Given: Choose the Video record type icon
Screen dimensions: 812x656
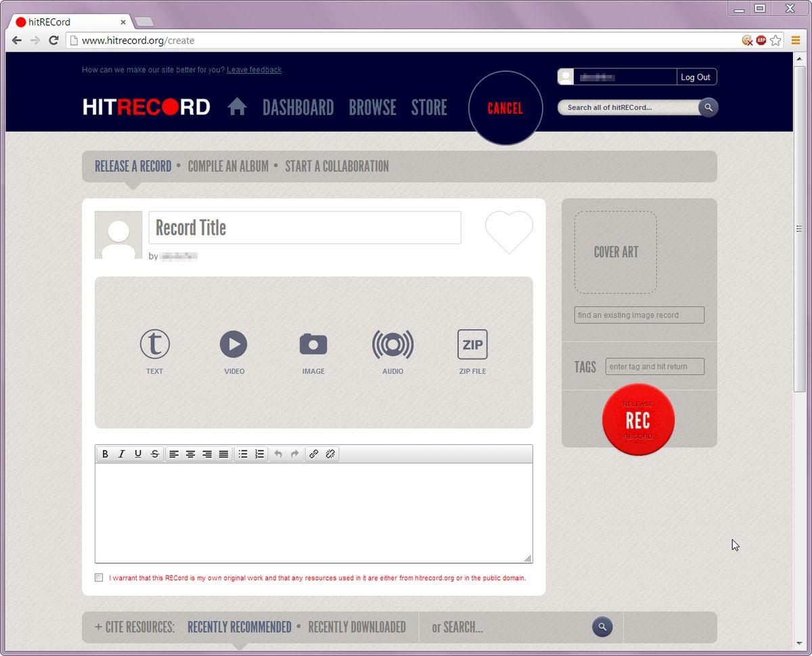Looking at the screenshot, I should [x=233, y=345].
